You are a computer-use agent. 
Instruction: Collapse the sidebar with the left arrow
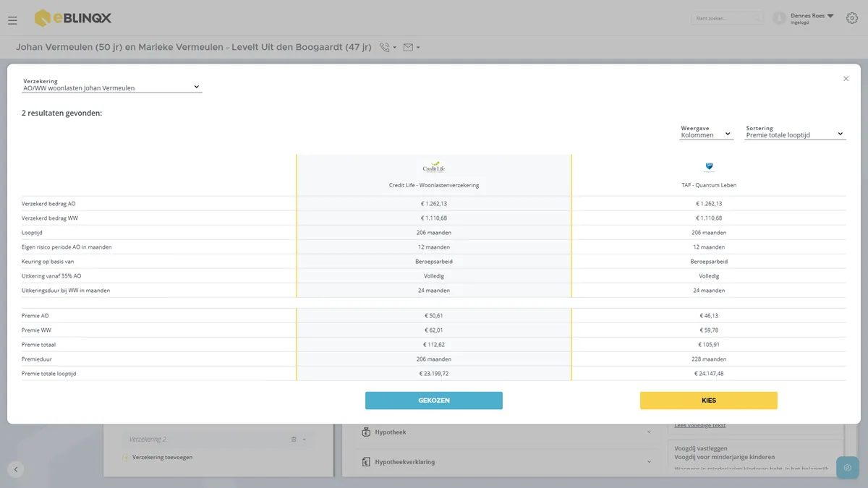tap(16, 469)
